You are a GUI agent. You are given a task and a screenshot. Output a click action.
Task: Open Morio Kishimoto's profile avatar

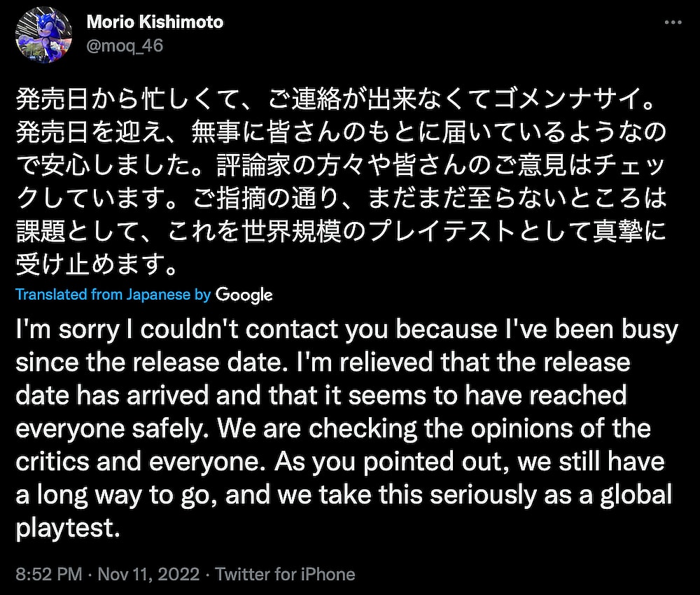[43, 36]
